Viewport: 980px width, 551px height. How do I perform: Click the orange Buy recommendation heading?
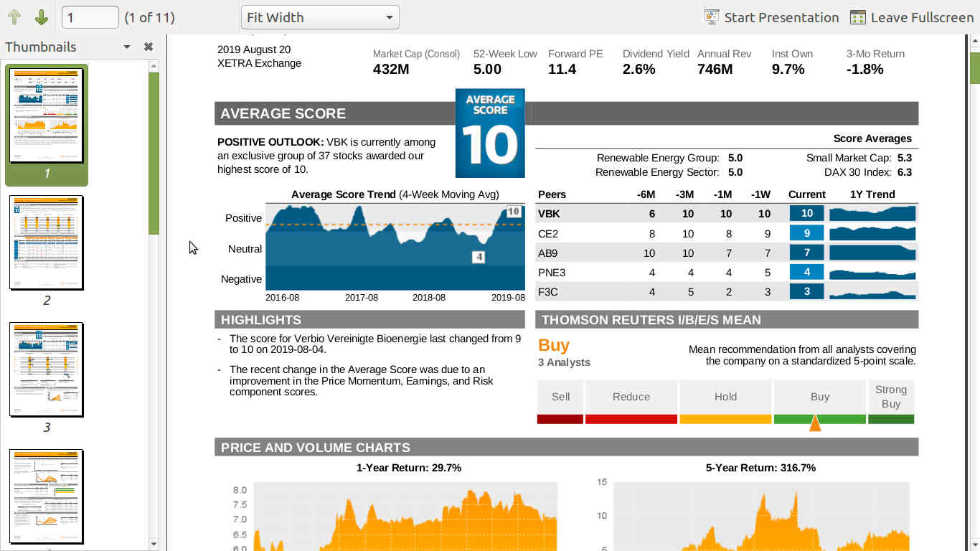pyautogui.click(x=554, y=345)
